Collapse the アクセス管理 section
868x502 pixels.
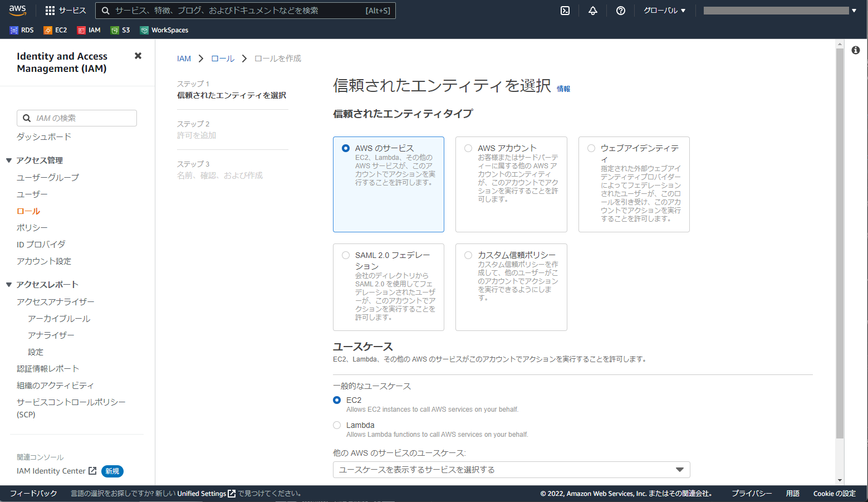coord(9,160)
